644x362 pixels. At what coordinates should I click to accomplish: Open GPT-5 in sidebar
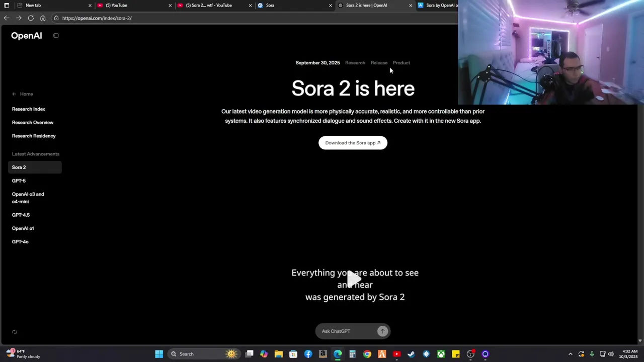pyautogui.click(x=19, y=180)
